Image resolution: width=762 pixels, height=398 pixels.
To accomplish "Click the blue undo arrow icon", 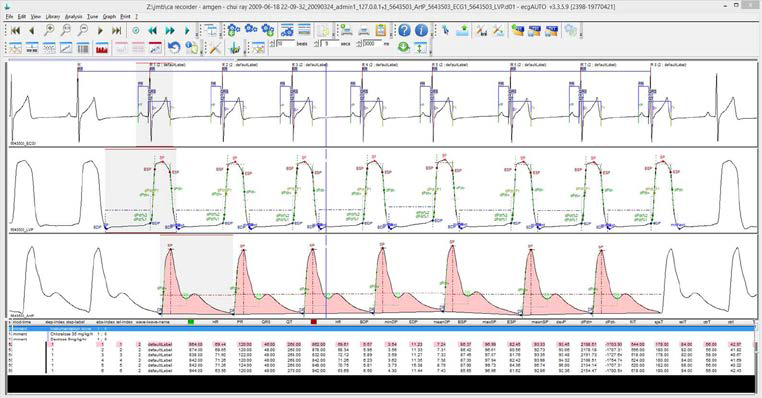I will coord(174,48).
